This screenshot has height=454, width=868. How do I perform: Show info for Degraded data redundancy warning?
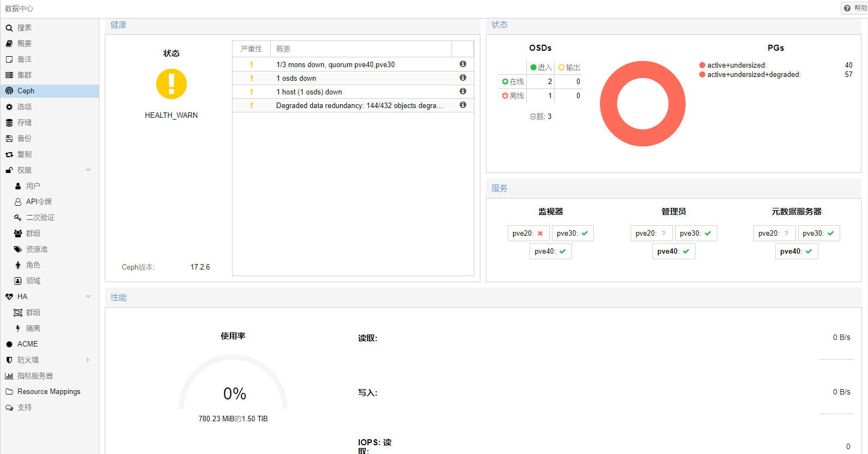coord(463,105)
